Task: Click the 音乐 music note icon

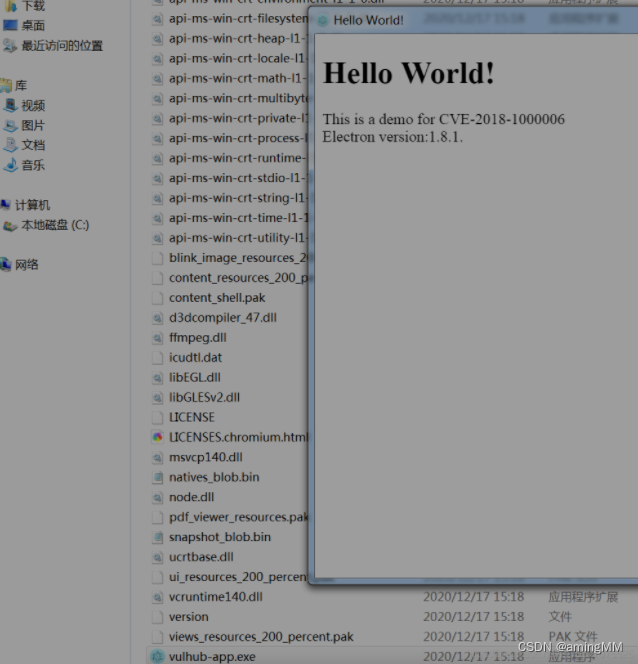Action: (x=10, y=165)
